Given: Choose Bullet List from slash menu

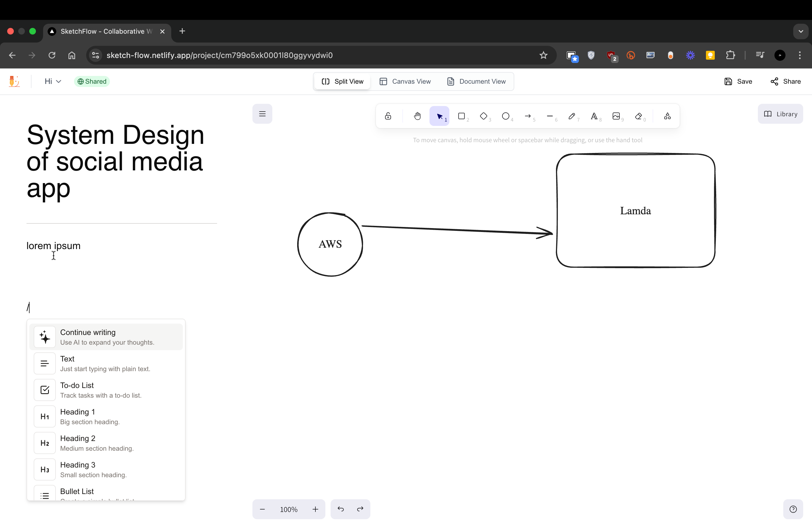Looking at the screenshot, I should [x=106, y=492].
